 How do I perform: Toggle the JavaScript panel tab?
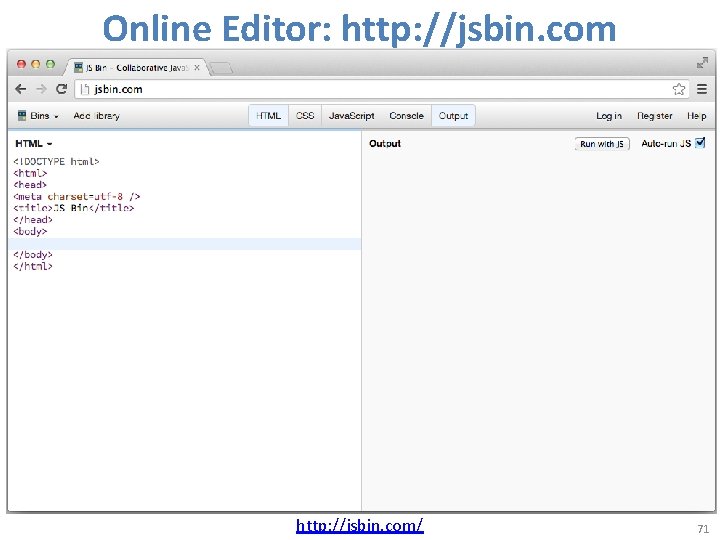(x=351, y=116)
